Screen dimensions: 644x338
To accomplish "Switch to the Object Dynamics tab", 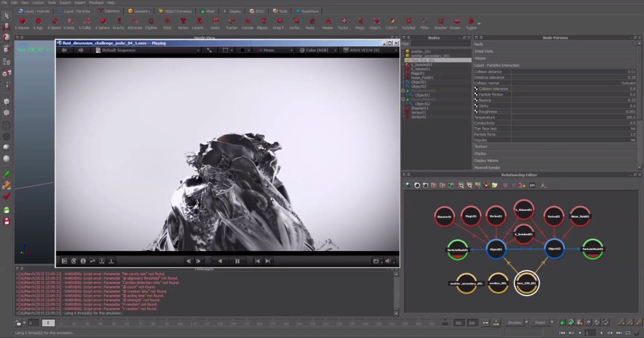I will 174,11.
